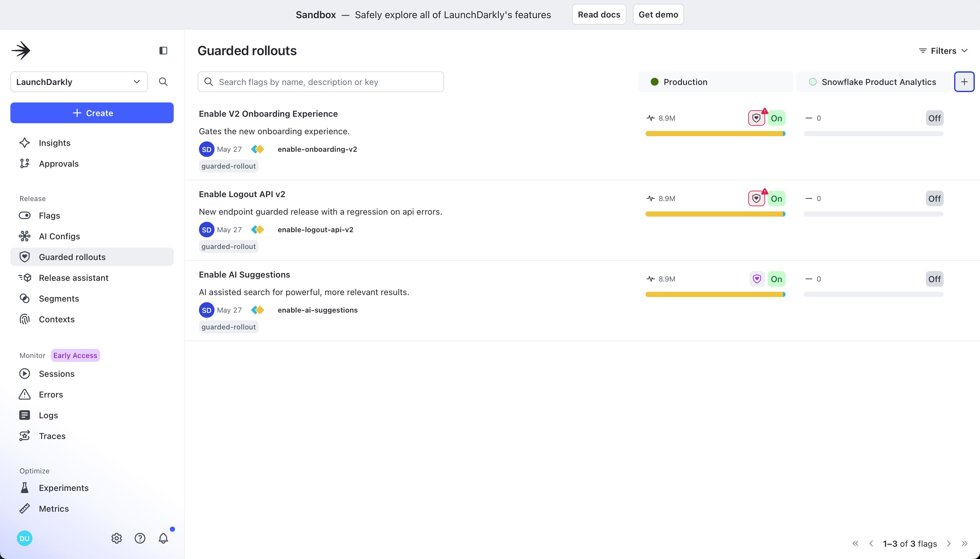The image size is (980, 559).
Task: Open Sessions monitor page
Action: (x=92, y=374)
